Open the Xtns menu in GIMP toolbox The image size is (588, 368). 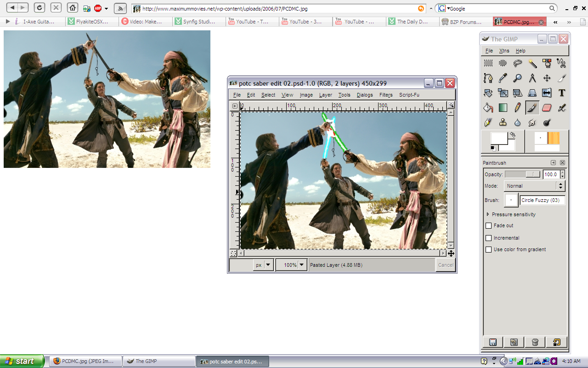504,51
